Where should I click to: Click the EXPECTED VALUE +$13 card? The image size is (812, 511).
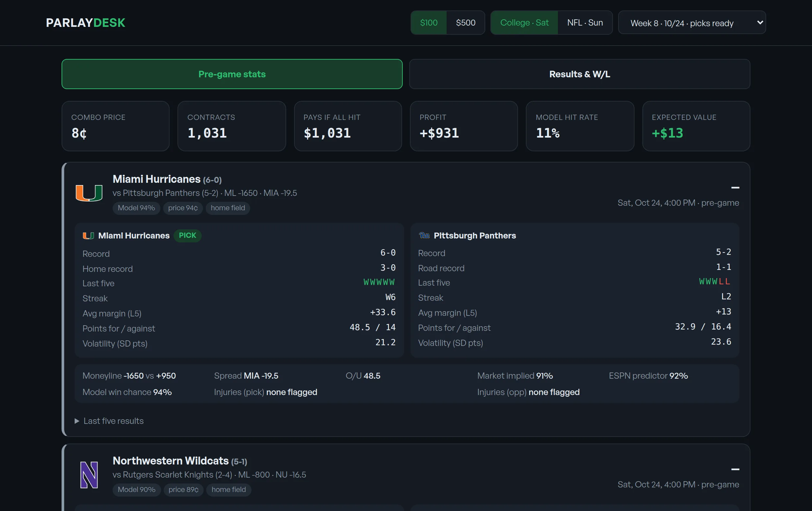click(696, 126)
